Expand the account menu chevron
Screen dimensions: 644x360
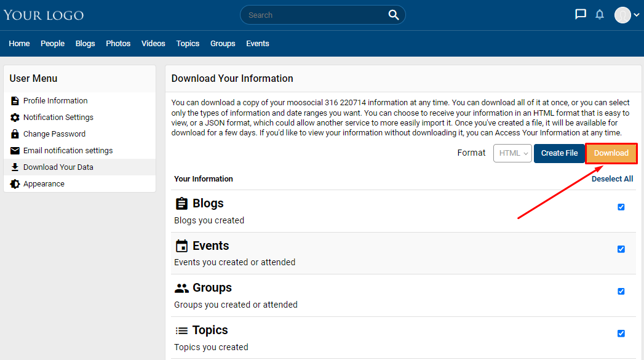pyautogui.click(x=636, y=15)
